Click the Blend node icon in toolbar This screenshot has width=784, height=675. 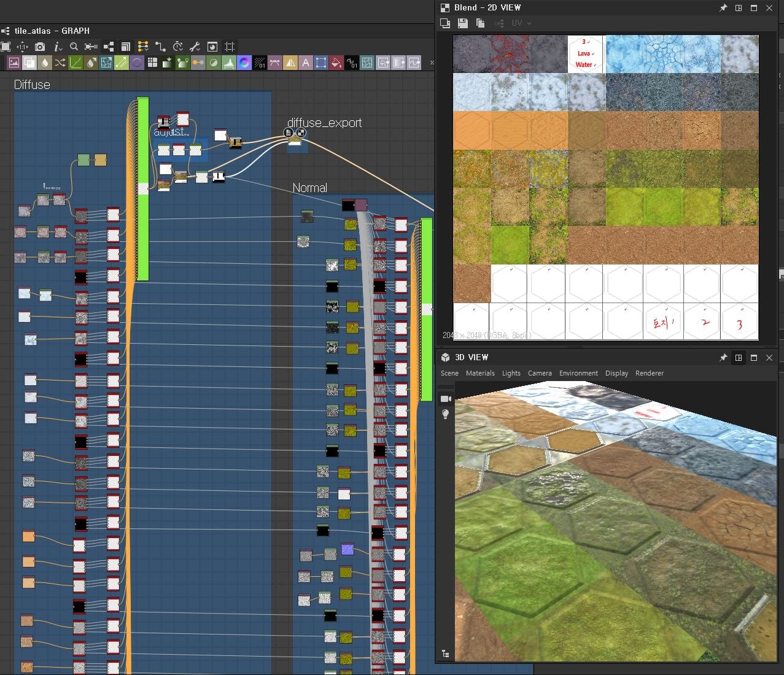29,63
